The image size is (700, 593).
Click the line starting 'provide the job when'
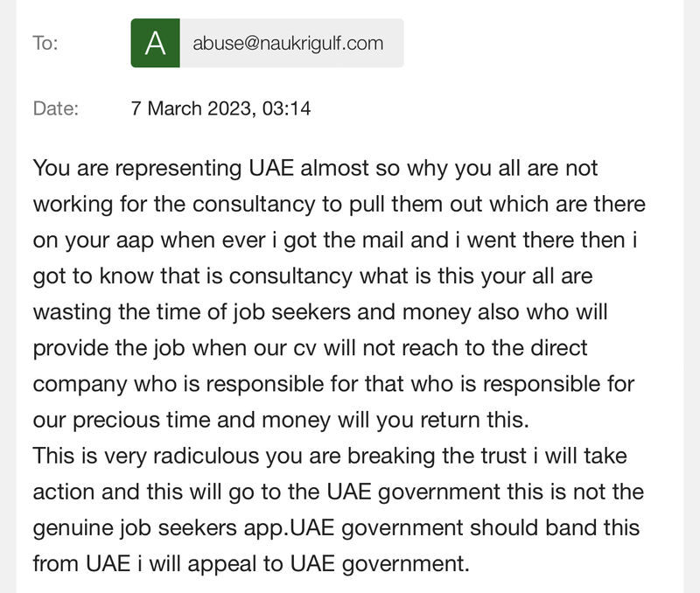coord(311,348)
